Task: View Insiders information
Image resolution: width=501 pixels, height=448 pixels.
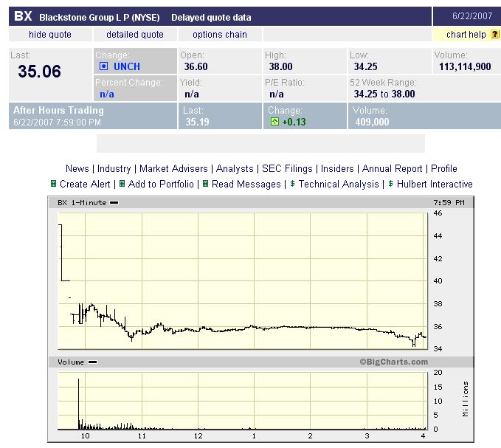Action: 337,168
